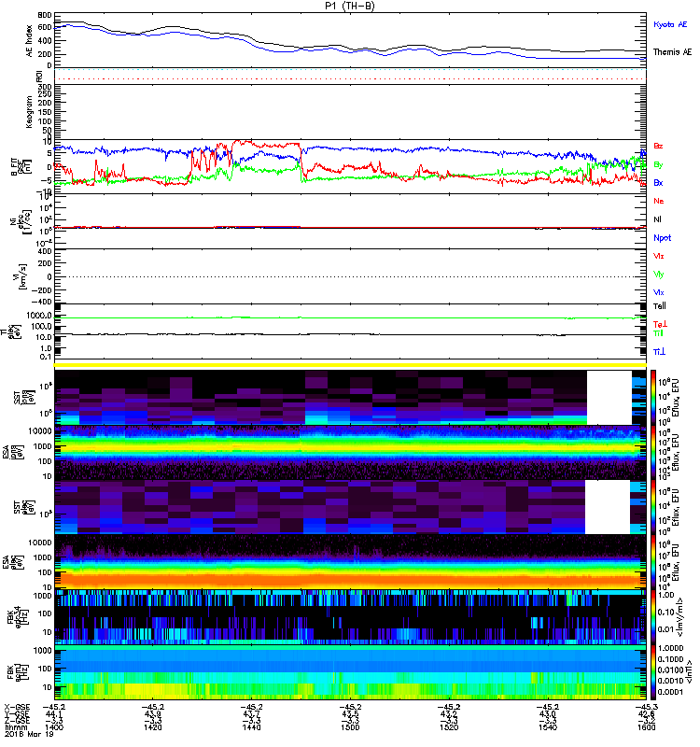Screen dimensions: 700x747
Task: Click the <|mV/m|> colorbar unit label
Action: point(679,617)
